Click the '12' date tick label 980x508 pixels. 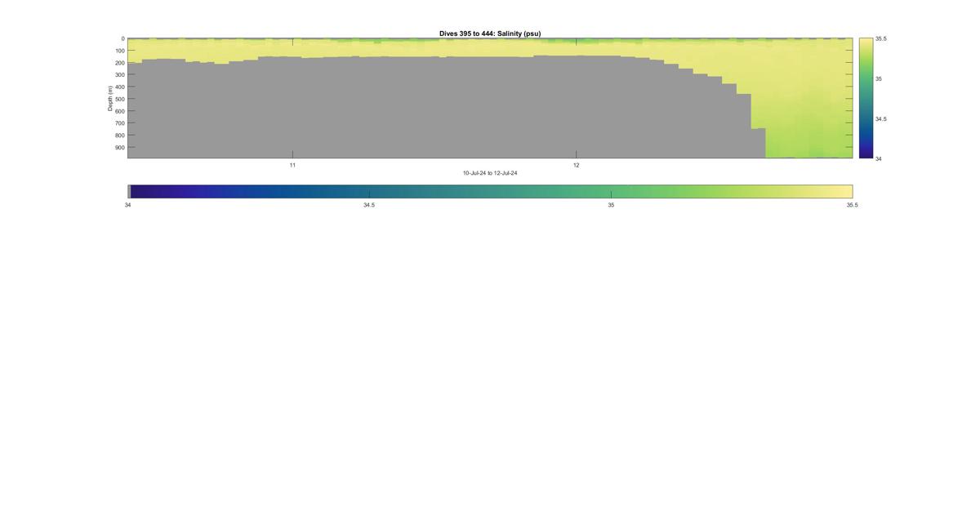[x=576, y=165]
